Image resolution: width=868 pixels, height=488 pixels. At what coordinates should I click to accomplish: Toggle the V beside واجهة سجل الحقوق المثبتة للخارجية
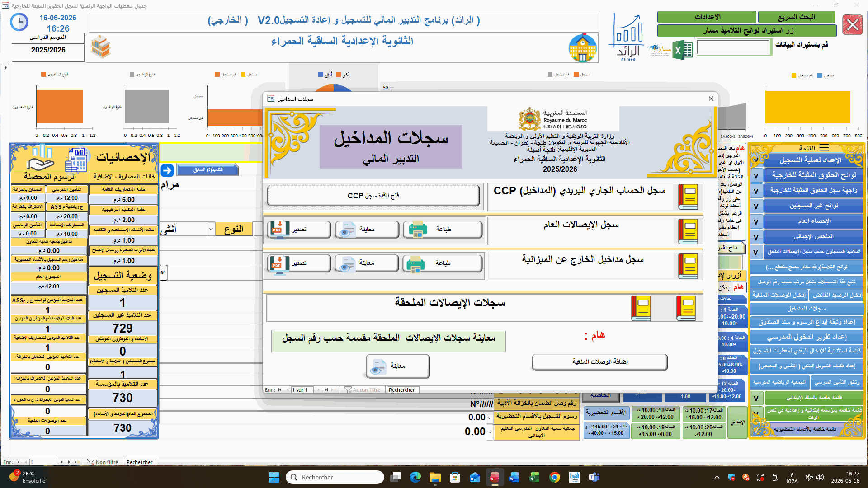756,191
